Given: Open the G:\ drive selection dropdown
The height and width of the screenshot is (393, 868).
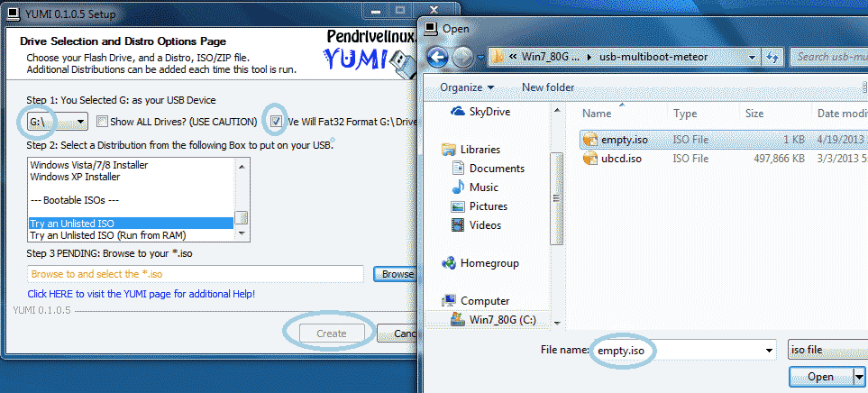Looking at the screenshot, I should 58,121.
